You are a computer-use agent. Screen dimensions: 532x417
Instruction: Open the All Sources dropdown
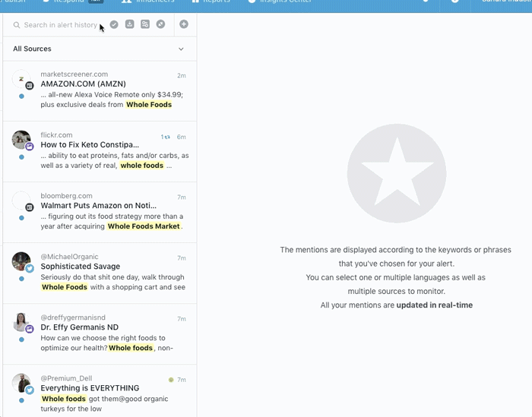point(100,49)
